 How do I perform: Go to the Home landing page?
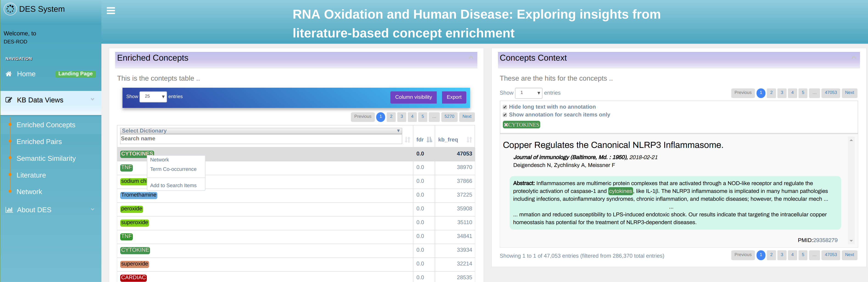[26, 74]
